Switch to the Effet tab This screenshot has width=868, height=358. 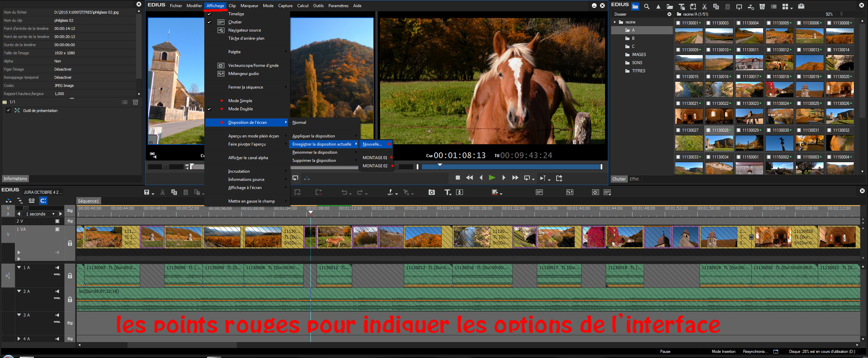coord(634,179)
